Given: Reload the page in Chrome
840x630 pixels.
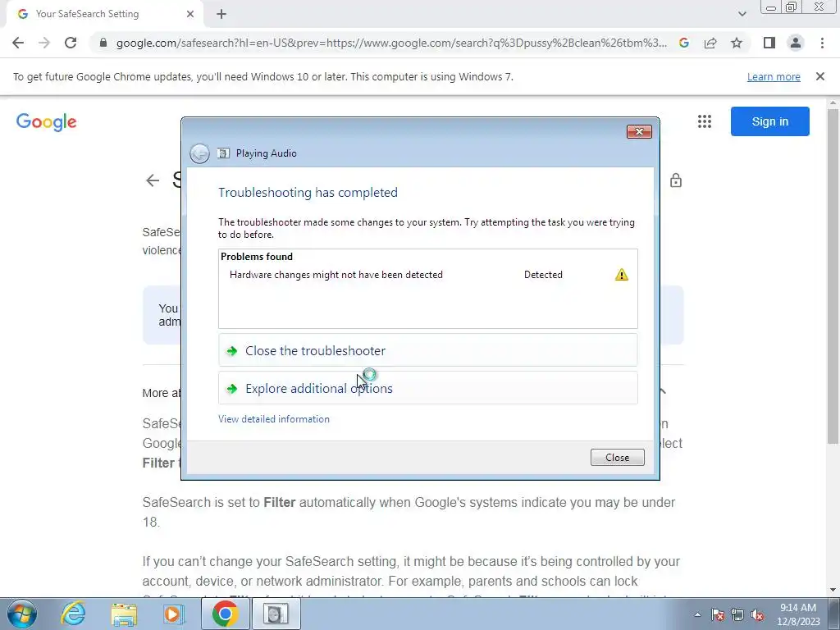Looking at the screenshot, I should tap(71, 43).
